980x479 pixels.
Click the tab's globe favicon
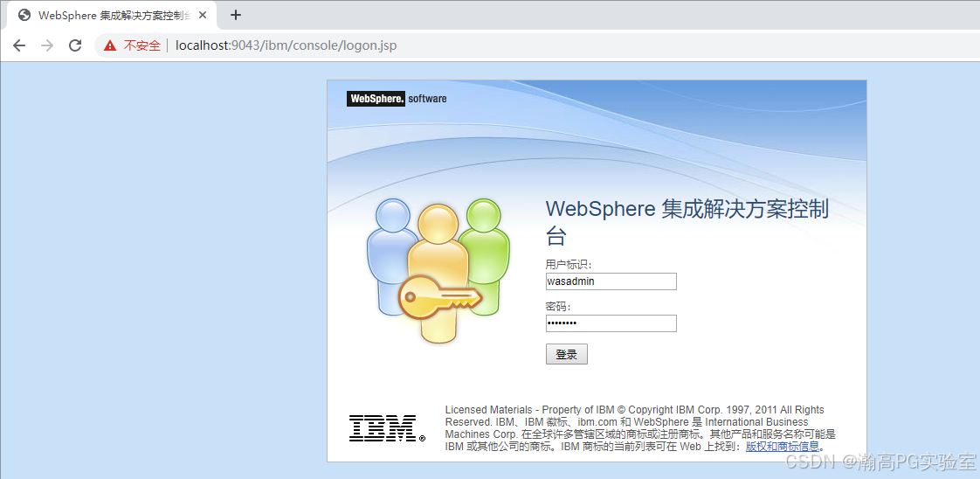pos(24,16)
